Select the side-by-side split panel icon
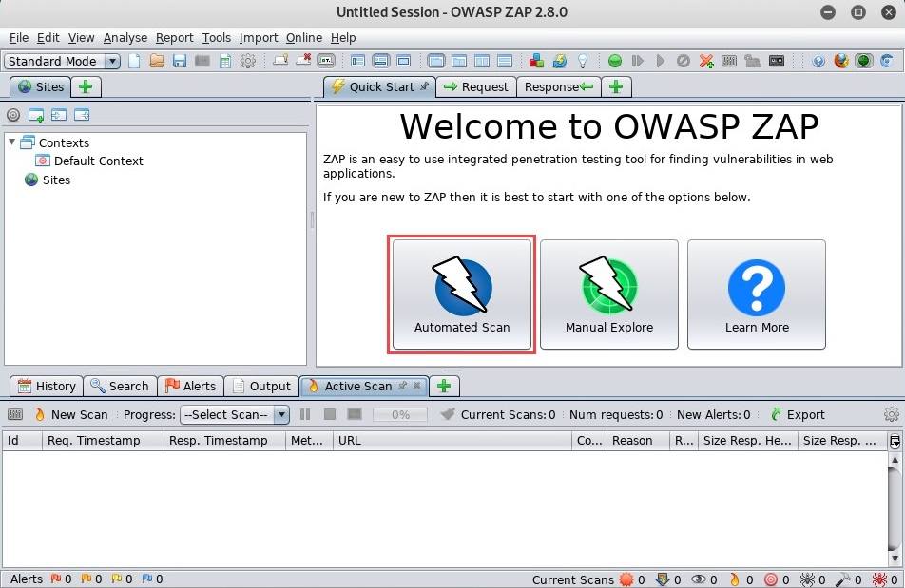 (482, 61)
